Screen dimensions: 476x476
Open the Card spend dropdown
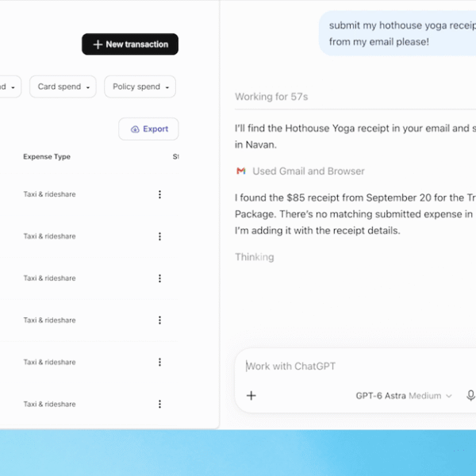(63, 86)
